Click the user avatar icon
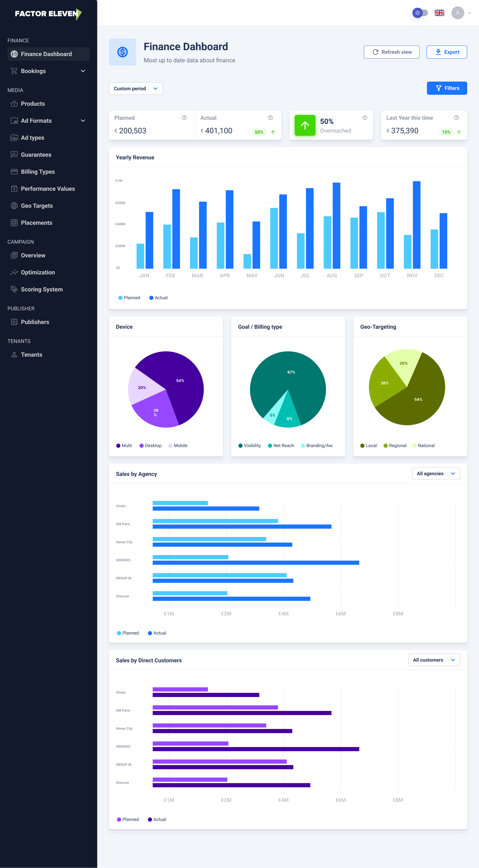Screen dimensions: 479x868 457,13
